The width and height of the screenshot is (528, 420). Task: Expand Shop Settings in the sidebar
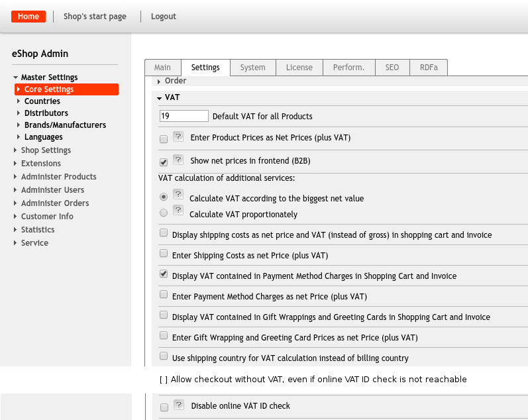click(45, 150)
